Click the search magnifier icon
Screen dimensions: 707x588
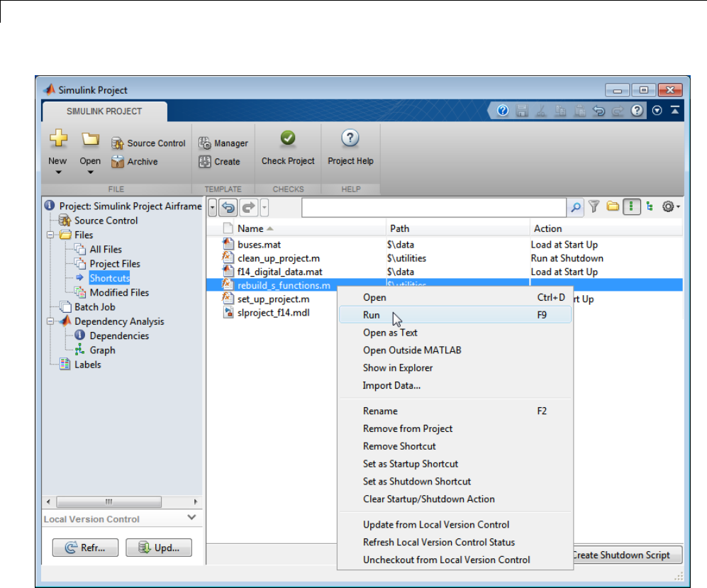(x=576, y=207)
